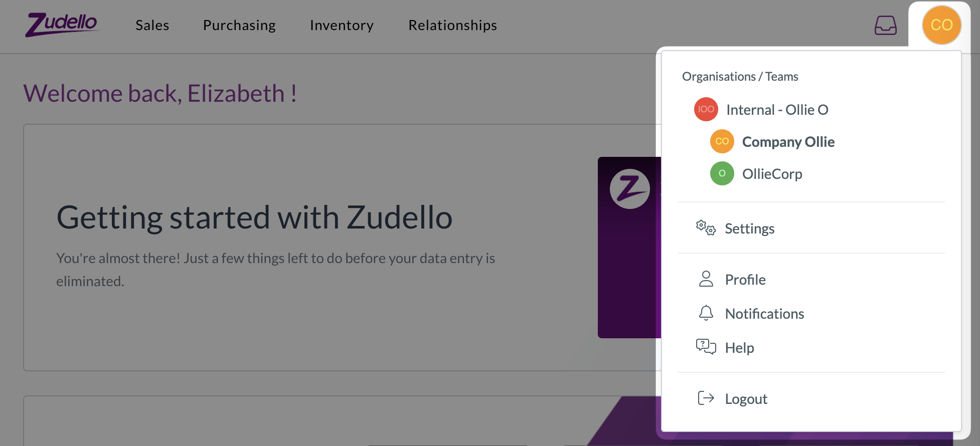Viewport: 980px width, 446px height.
Task: Click the round Z video thumbnail logo
Action: (x=629, y=189)
